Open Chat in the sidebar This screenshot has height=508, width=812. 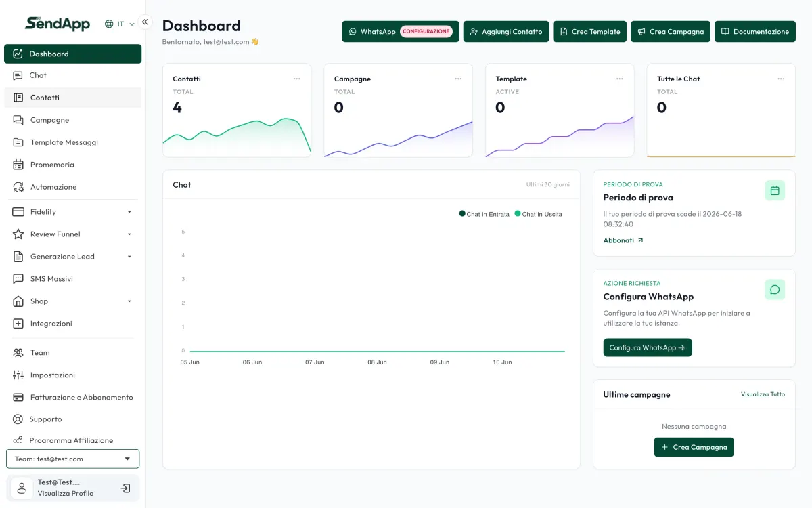click(73, 75)
